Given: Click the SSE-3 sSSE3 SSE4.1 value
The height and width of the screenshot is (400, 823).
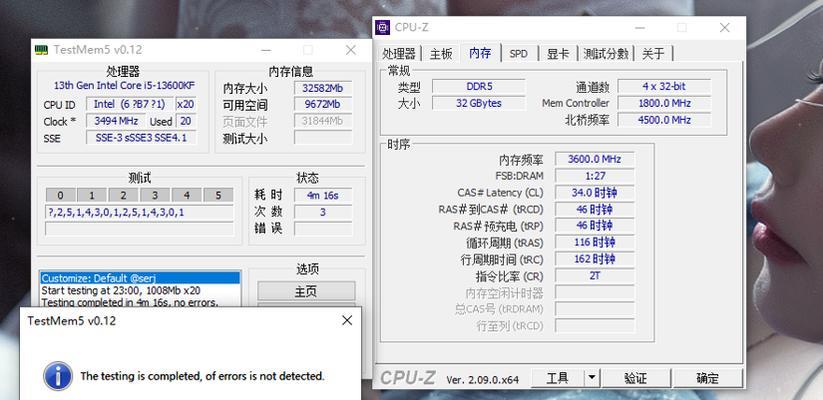Looking at the screenshot, I should (141, 138).
